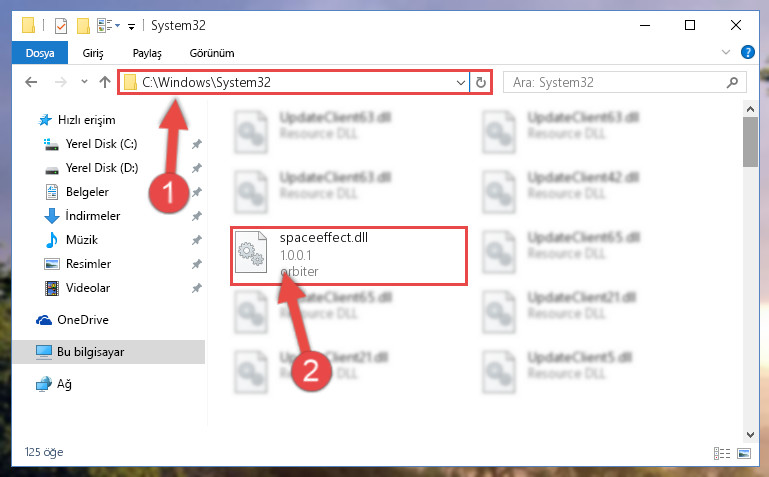
Task: Expand the address bar history dropdown
Action: (x=461, y=82)
